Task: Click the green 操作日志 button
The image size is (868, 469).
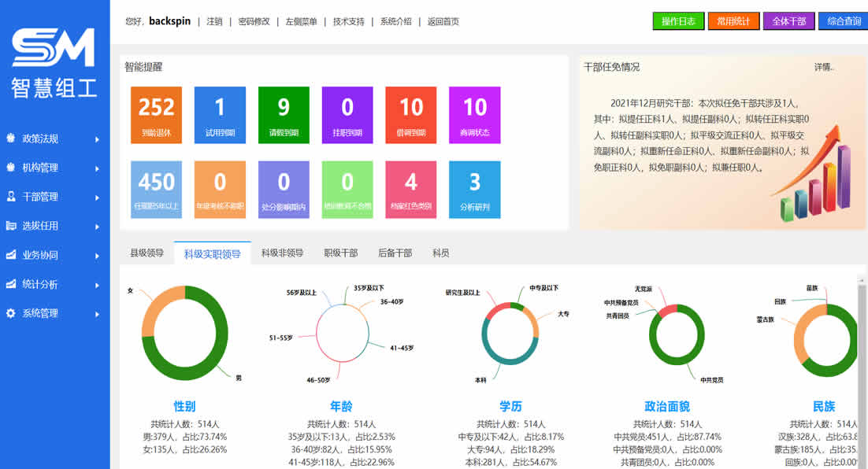Action: click(x=678, y=21)
